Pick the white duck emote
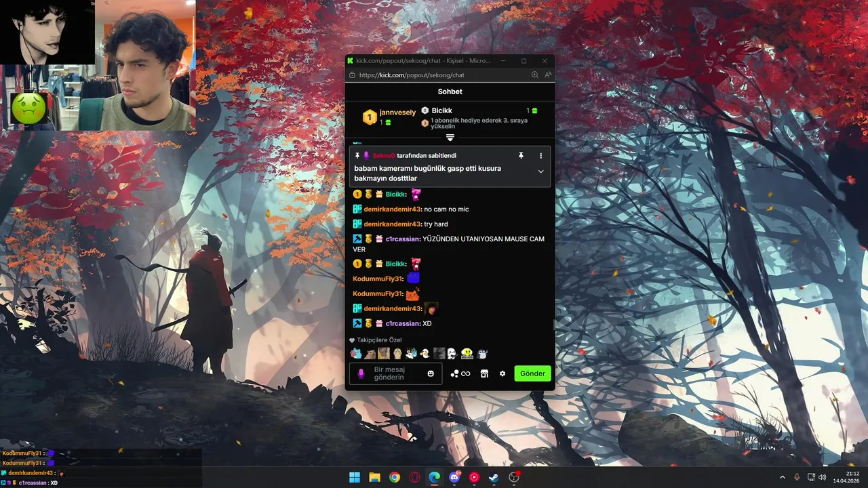 (x=425, y=353)
